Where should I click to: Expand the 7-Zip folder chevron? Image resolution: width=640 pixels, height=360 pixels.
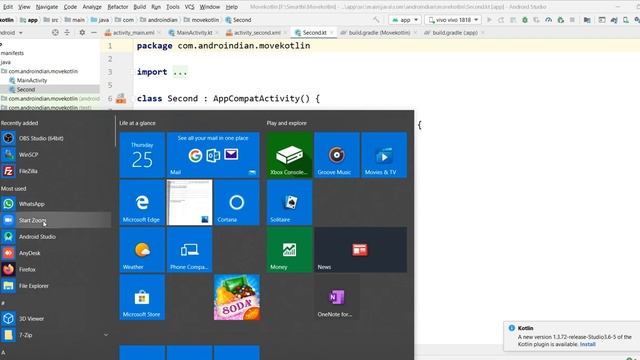[106, 335]
